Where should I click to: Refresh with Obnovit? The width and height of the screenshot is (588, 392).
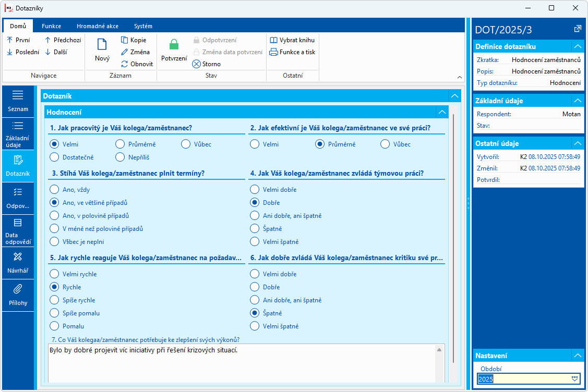pyautogui.click(x=137, y=64)
